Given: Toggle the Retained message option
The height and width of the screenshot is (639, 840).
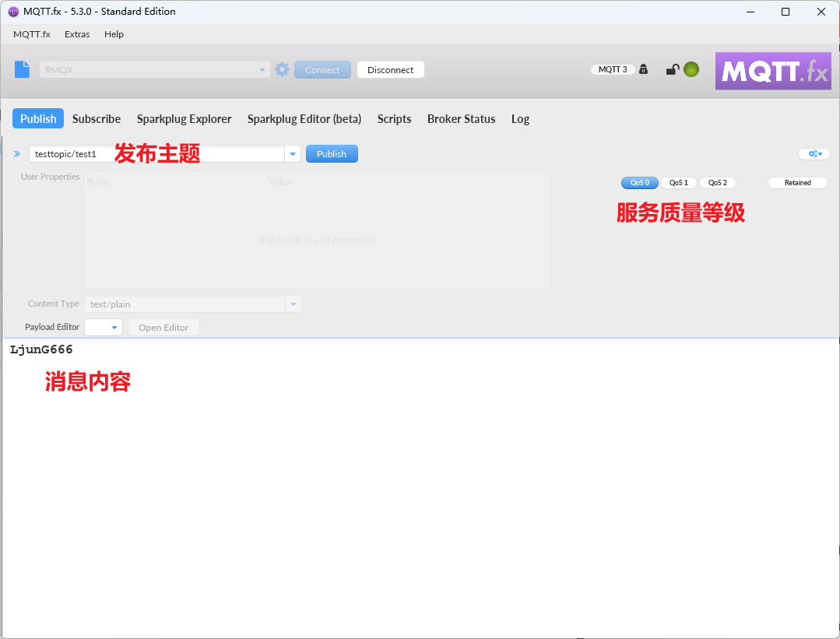Looking at the screenshot, I should (x=798, y=183).
